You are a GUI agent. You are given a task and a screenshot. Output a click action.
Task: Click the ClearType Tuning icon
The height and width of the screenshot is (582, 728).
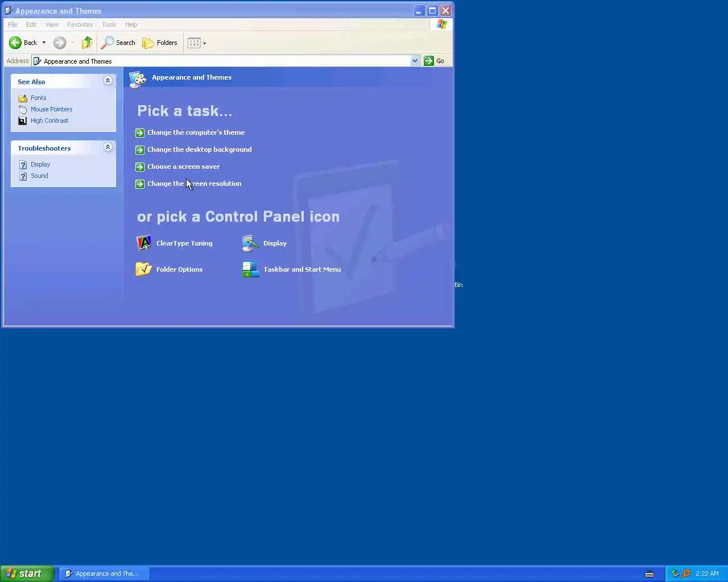[144, 243]
